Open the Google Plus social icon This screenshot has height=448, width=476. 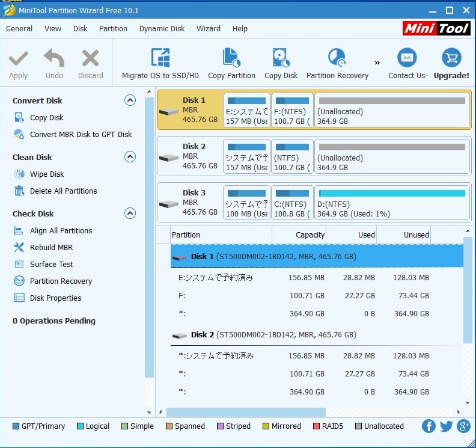463,426
